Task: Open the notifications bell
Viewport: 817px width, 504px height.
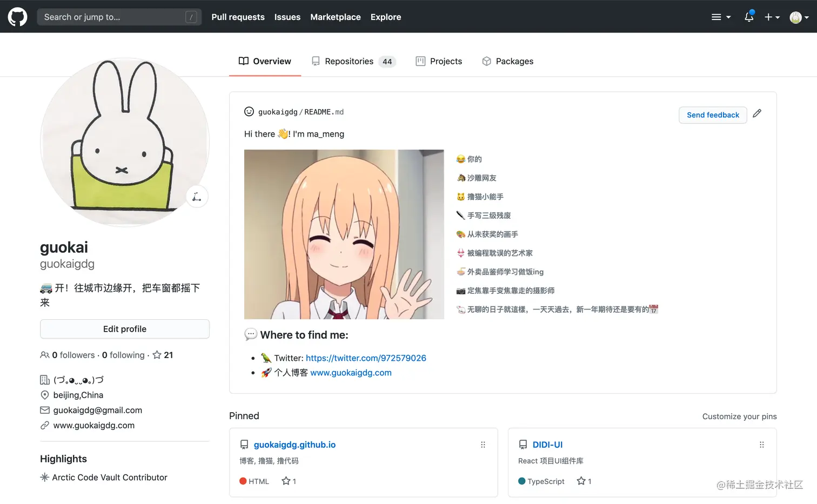Action: (749, 17)
